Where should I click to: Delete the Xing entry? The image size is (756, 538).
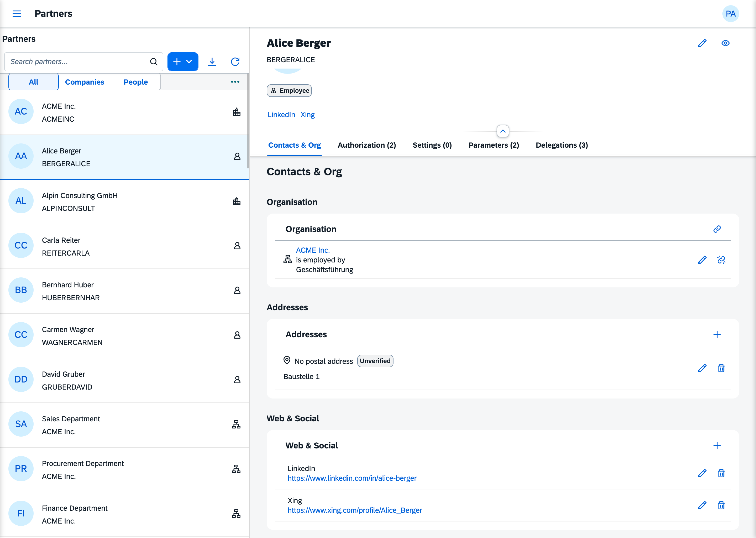[x=721, y=505]
